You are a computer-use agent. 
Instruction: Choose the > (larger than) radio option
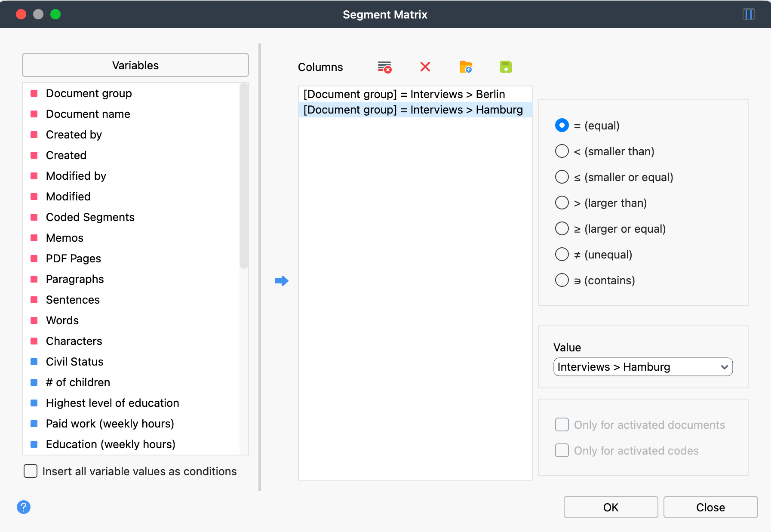pyautogui.click(x=562, y=203)
